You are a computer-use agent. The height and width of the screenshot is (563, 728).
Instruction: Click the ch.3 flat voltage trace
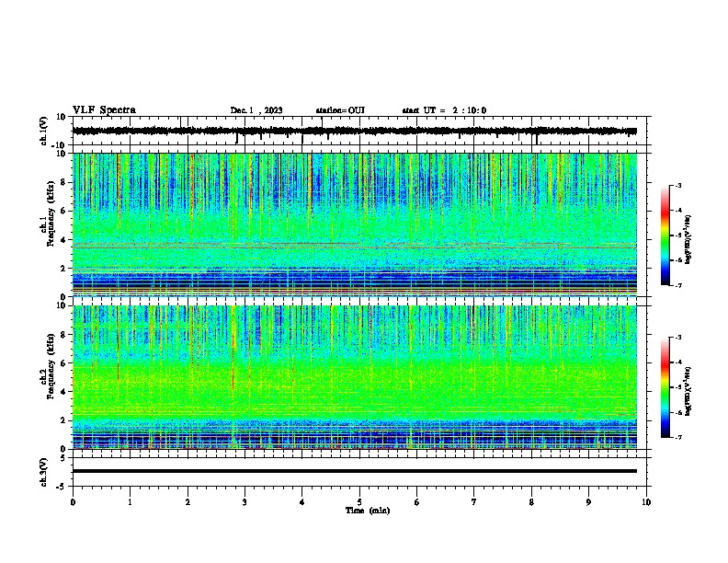(354, 471)
